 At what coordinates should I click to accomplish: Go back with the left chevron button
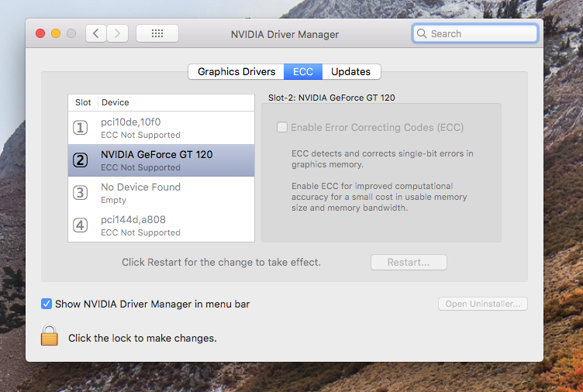(96, 34)
